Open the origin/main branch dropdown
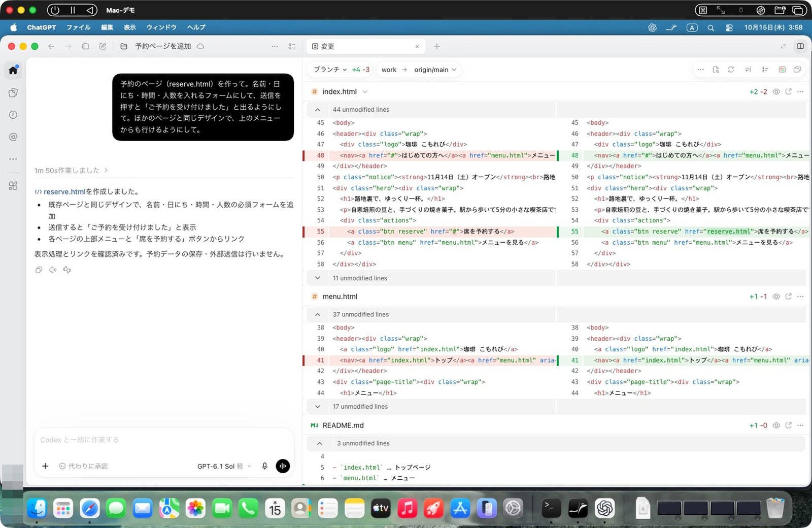 click(x=435, y=70)
